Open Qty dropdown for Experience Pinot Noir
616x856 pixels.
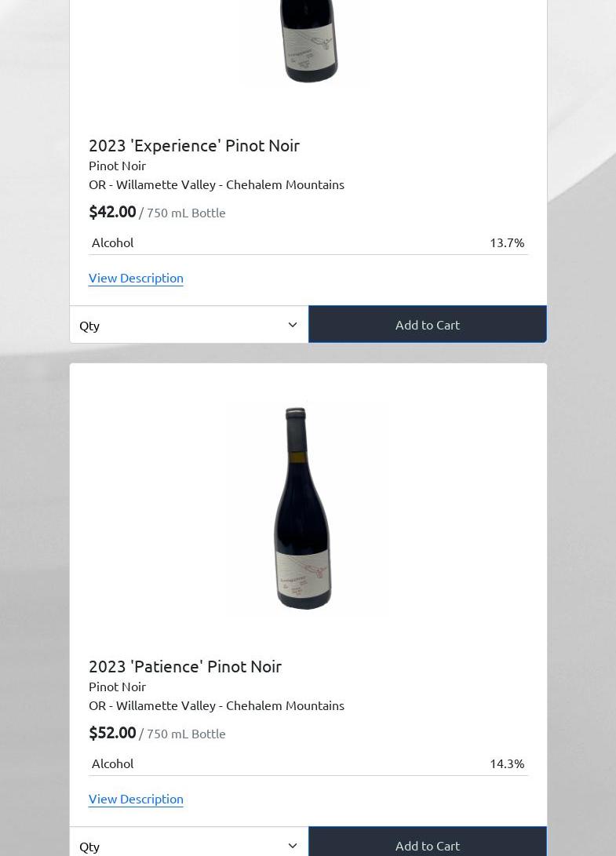pos(189,325)
